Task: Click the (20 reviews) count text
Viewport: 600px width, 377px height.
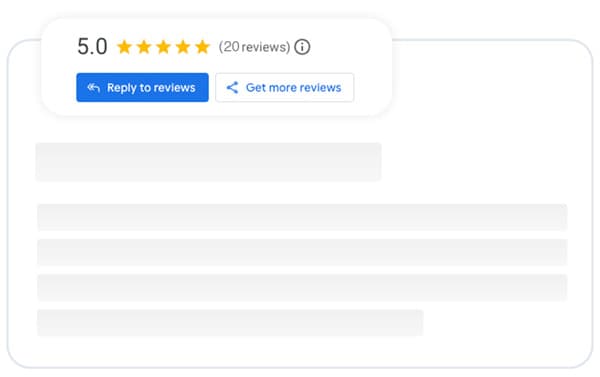Action: click(254, 47)
